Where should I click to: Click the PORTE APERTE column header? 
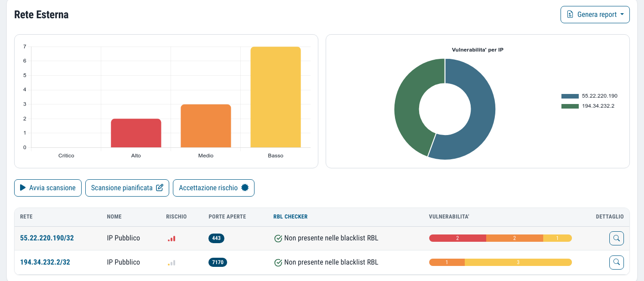coord(227,217)
